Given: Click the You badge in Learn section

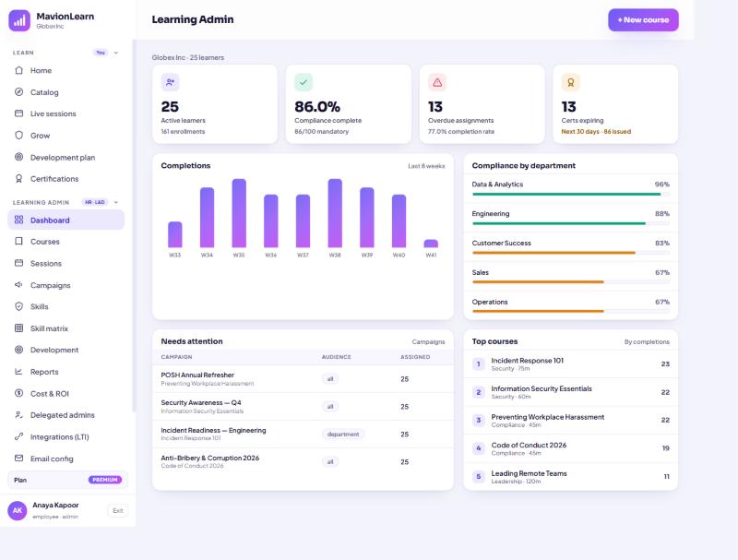Looking at the screenshot, I should 101,53.
